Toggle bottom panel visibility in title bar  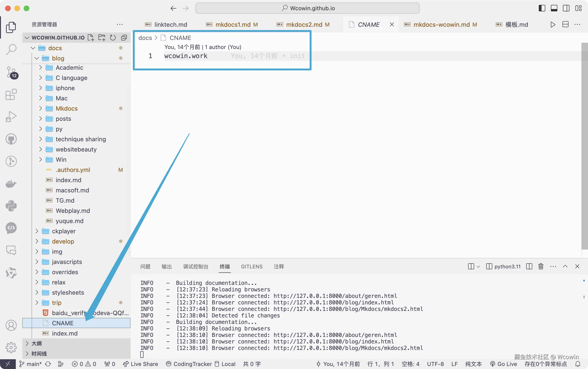(554, 8)
